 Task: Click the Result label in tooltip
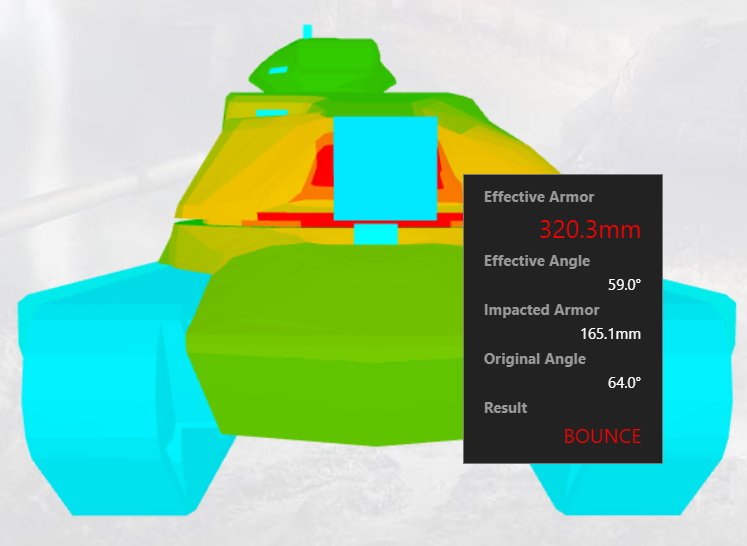click(505, 408)
